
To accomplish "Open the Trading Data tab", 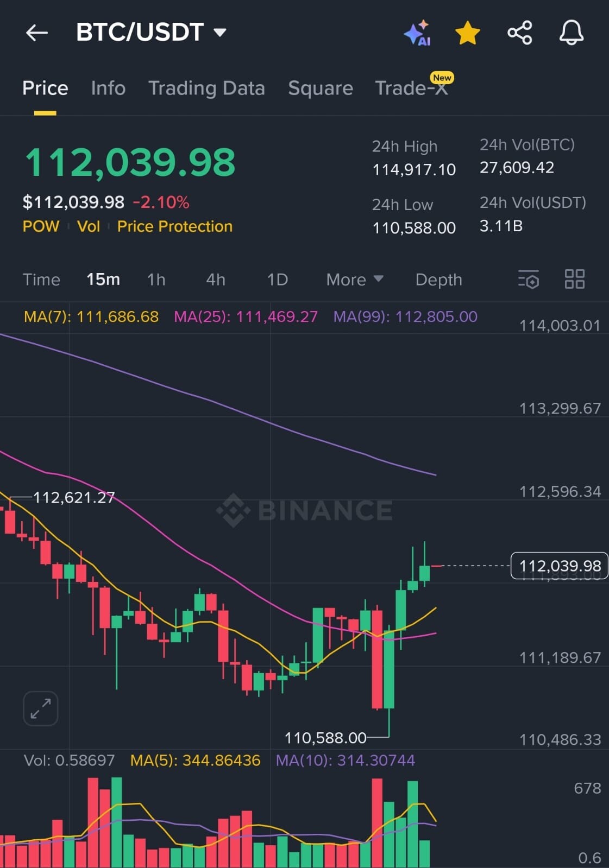I will pyautogui.click(x=206, y=88).
